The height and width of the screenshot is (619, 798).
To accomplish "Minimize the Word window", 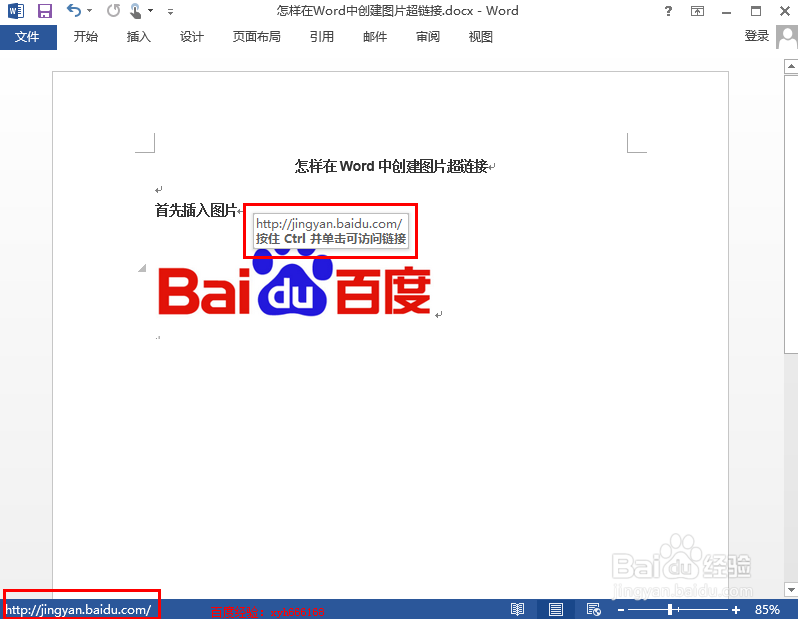I will click(727, 11).
